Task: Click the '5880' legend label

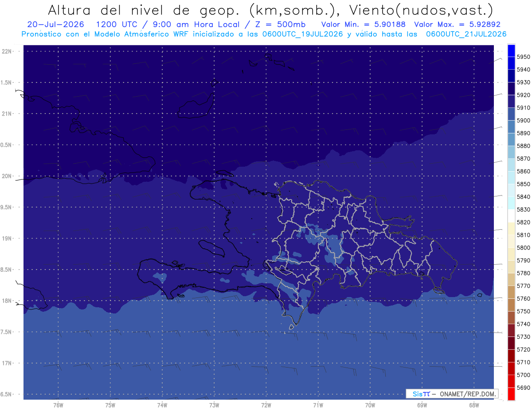Action: coord(523,146)
